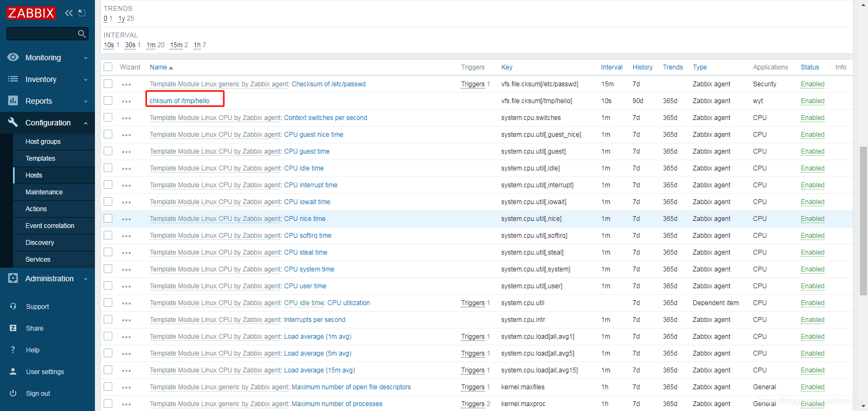The height and width of the screenshot is (411, 868).
Task: Click the Share Z icon
Action: tap(13, 328)
